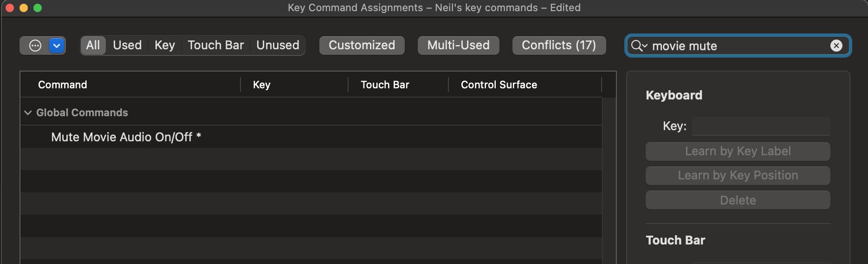Select the Touch Bar filter tab
868x264 pixels.
215,45
